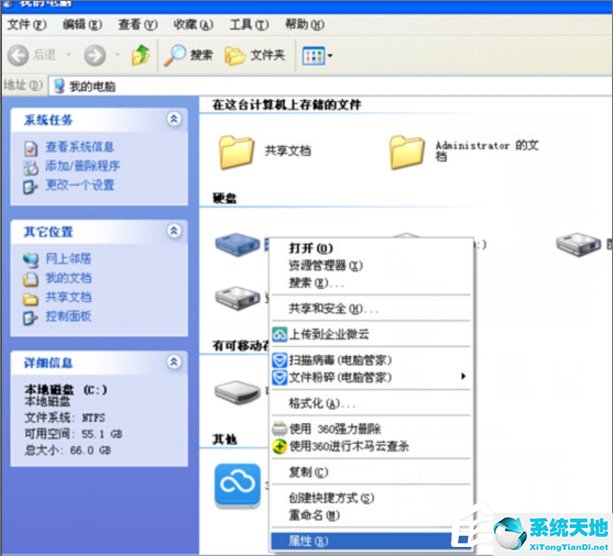Choose 重命名(M) in context menu

click(371, 515)
